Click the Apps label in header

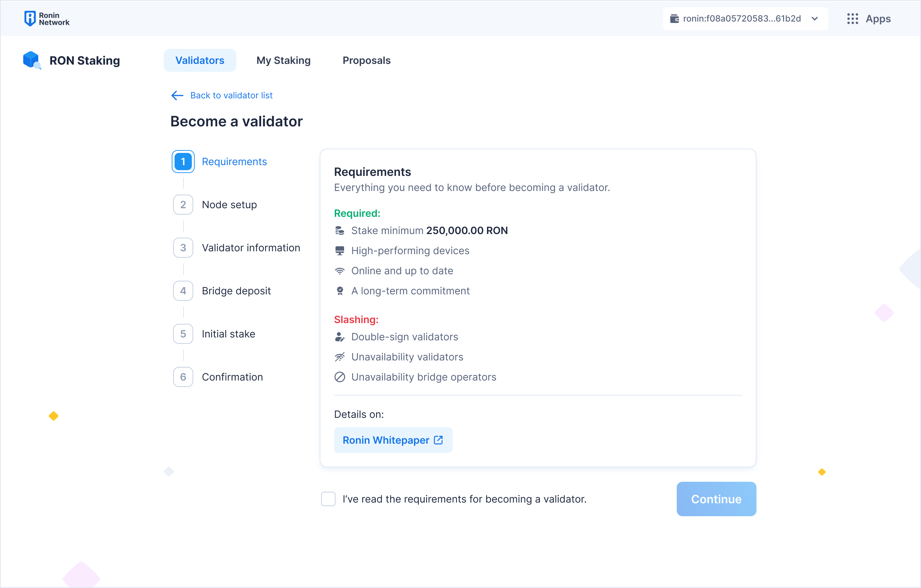(x=878, y=18)
